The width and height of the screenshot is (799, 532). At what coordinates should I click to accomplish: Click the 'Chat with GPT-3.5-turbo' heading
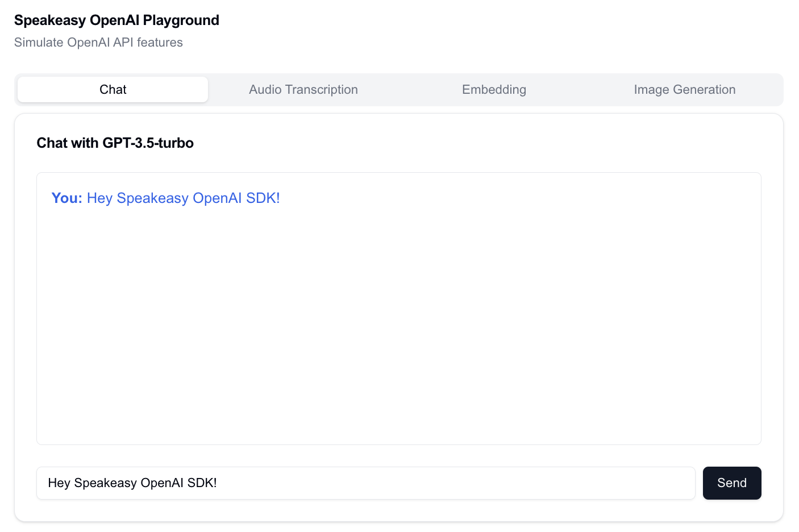click(x=115, y=143)
